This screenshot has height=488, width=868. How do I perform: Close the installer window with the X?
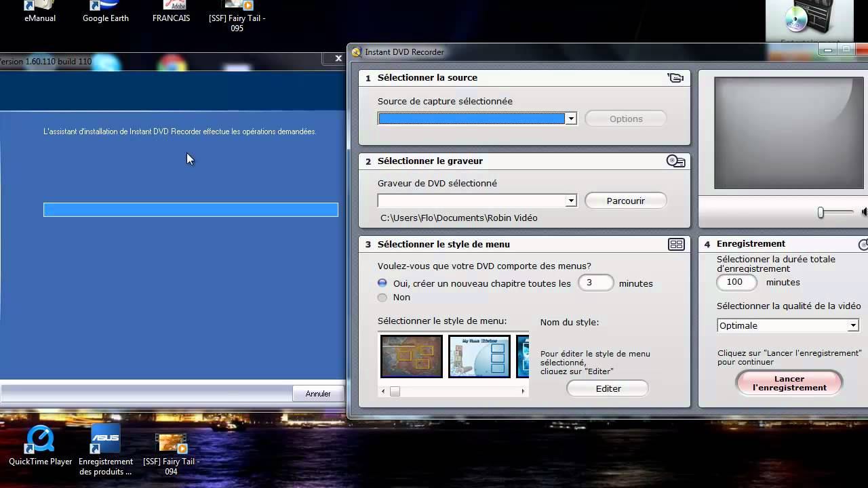[338, 58]
